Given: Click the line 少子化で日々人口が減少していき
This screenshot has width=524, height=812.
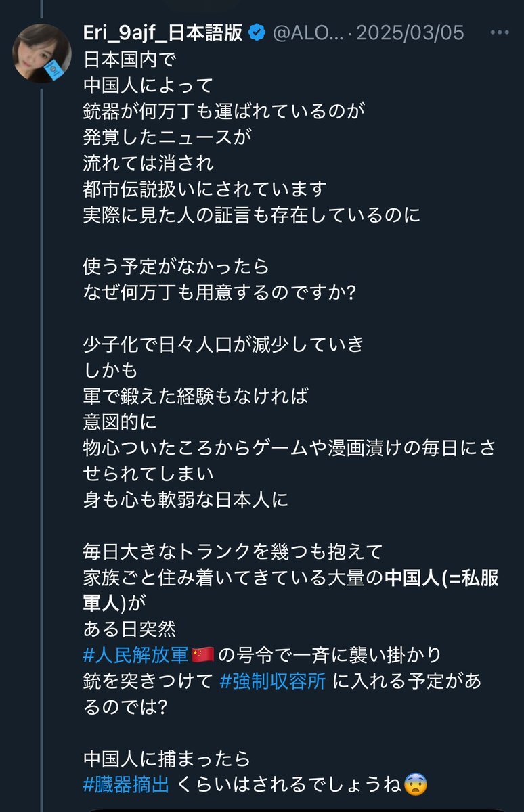Looking at the screenshot, I should click(x=223, y=344).
